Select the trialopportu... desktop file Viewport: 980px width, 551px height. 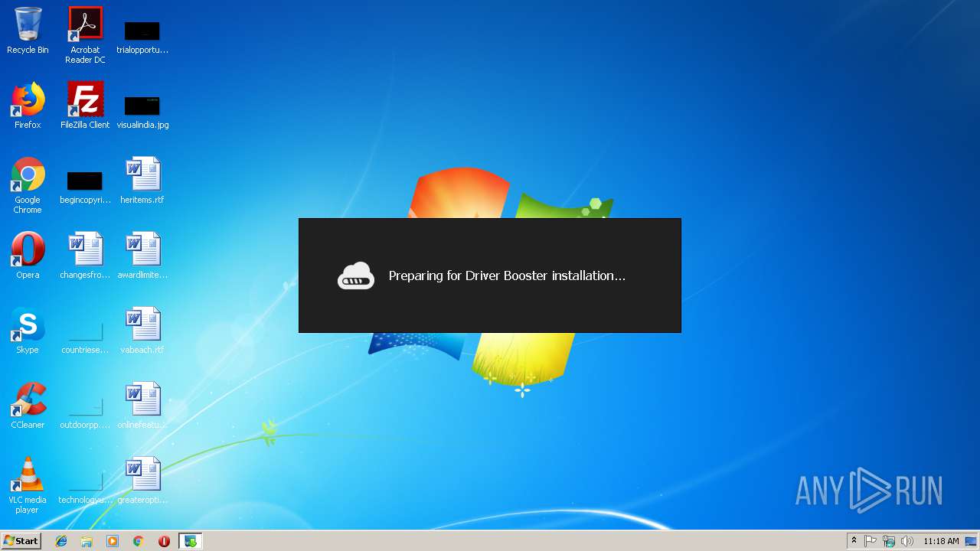pos(142,37)
